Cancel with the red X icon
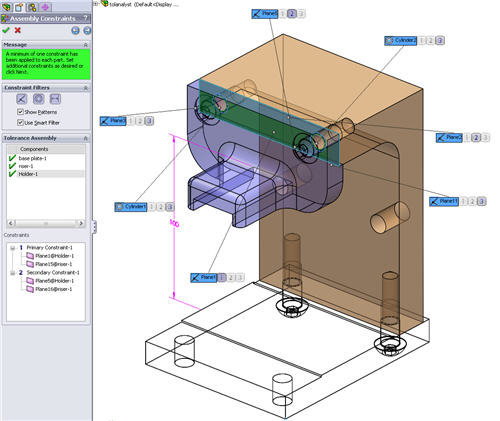 (x=18, y=30)
